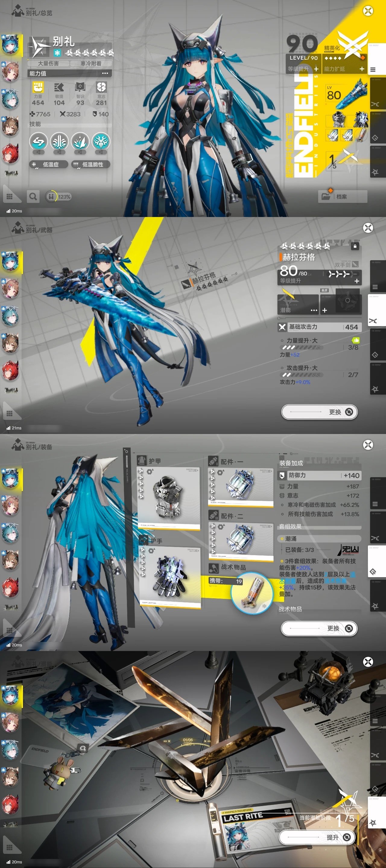The image size is (386, 868).
Task: Click the 双手剑 weapon type icon
Action: pyautogui.click(x=355, y=265)
